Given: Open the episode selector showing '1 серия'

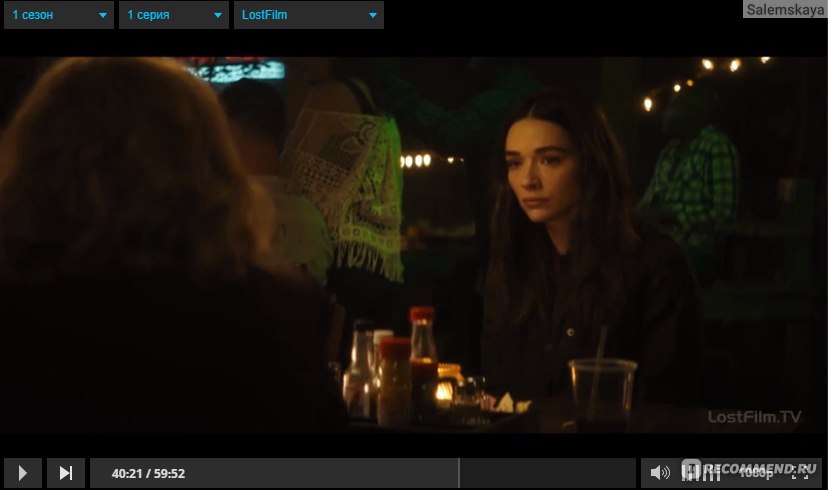Looking at the screenshot, I should [174, 15].
